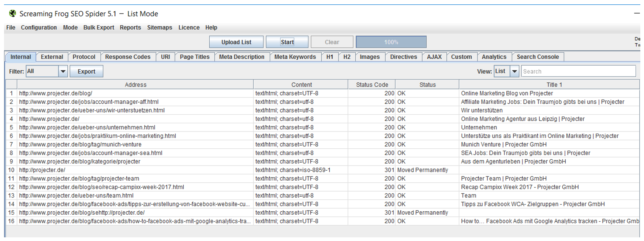The height and width of the screenshot is (241, 644).
Task: Open the Reports menu
Action: tap(130, 27)
